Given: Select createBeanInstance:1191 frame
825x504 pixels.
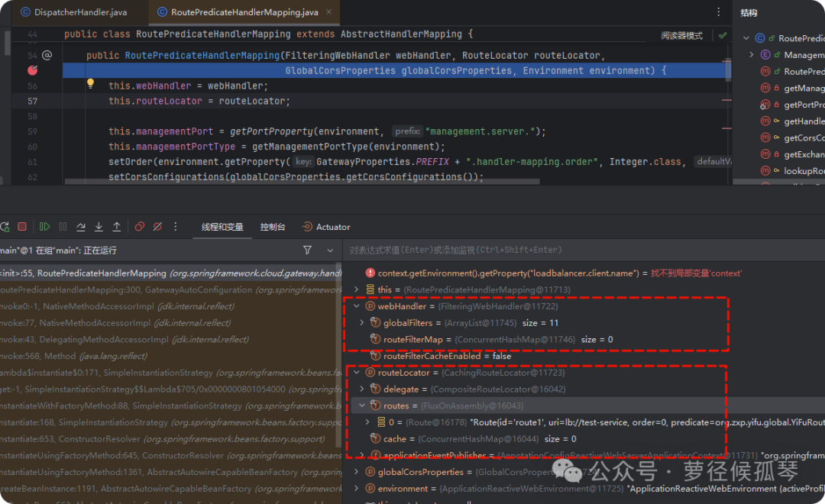Looking at the screenshot, I should (x=171, y=488).
